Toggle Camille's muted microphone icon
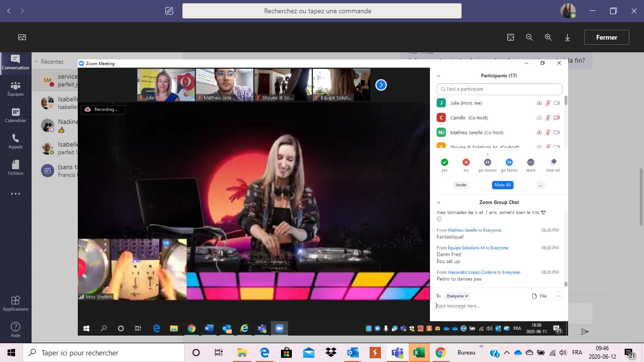The height and width of the screenshot is (362, 644). tap(548, 118)
